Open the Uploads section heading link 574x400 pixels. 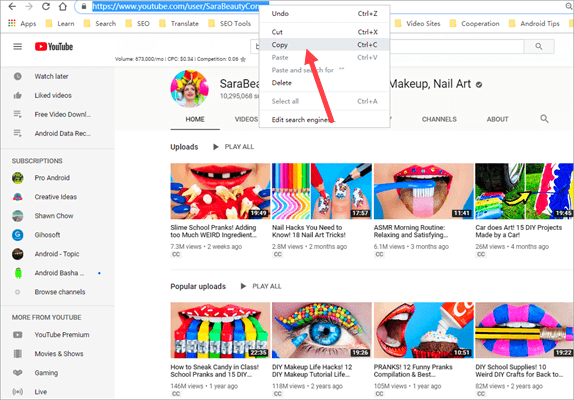tap(184, 147)
